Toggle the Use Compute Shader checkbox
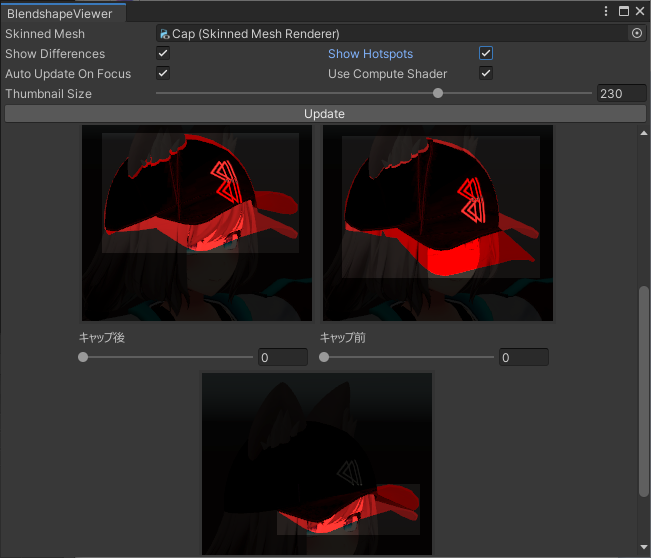The width and height of the screenshot is (651, 558). [486, 73]
